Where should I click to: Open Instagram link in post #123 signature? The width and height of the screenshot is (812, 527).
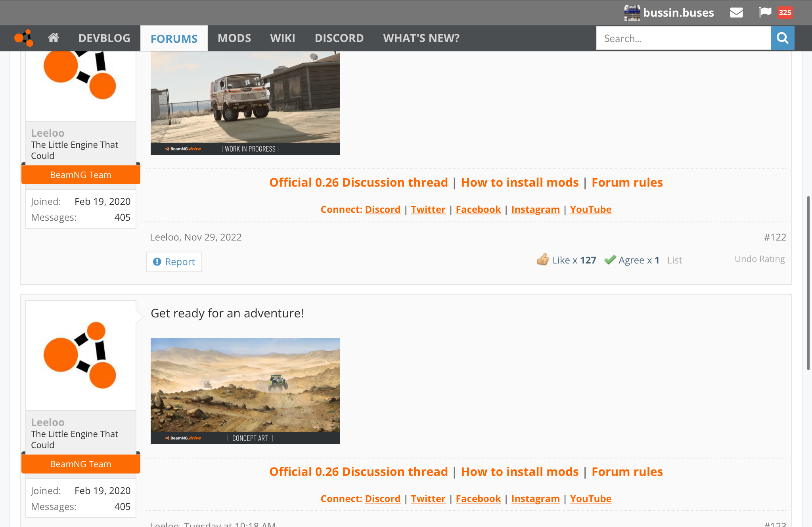click(535, 498)
